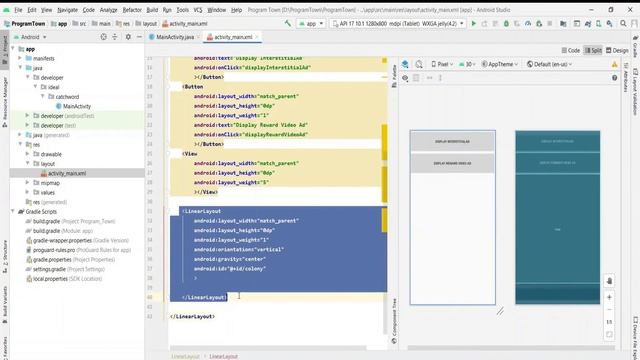
Task: Hide the project panel with minus icon
Action: point(139,37)
